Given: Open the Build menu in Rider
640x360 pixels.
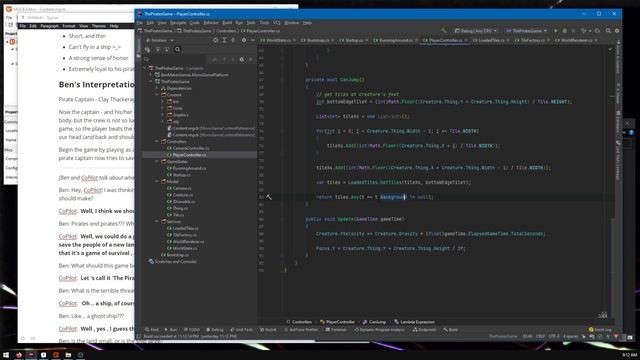Looking at the screenshot, I should click(x=227, y=22).
